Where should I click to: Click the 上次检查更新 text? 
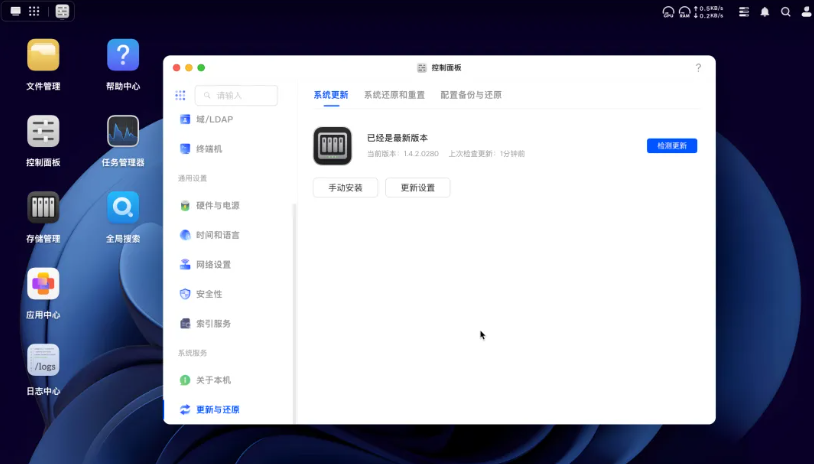coord(486,154)
